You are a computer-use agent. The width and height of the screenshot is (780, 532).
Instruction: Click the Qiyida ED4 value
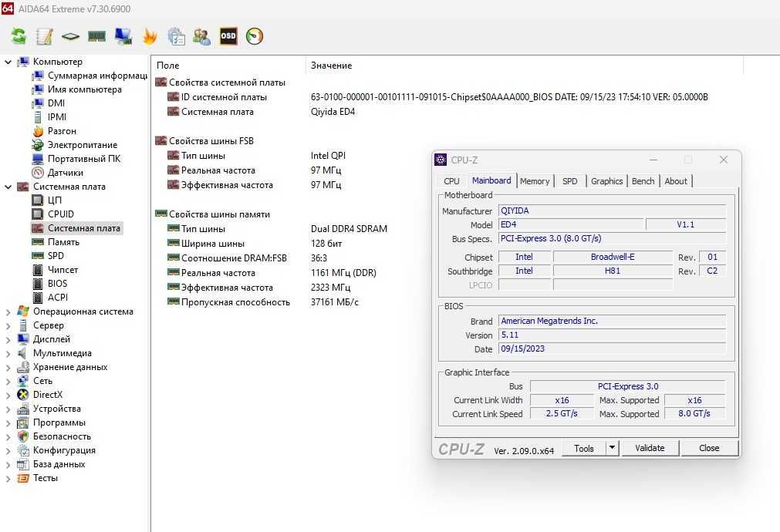pos(333,112)
